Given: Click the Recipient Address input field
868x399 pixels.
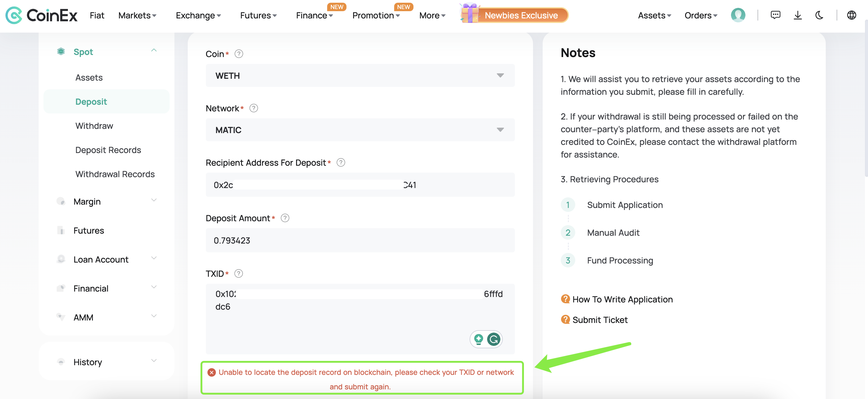Looking at the screenshot, I should 360,185.
